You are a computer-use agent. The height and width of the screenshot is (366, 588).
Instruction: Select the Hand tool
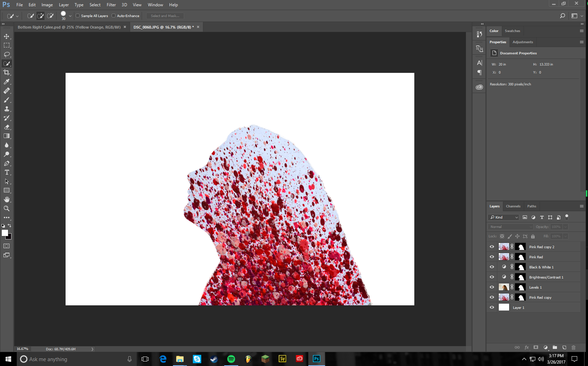pos(7,199)
